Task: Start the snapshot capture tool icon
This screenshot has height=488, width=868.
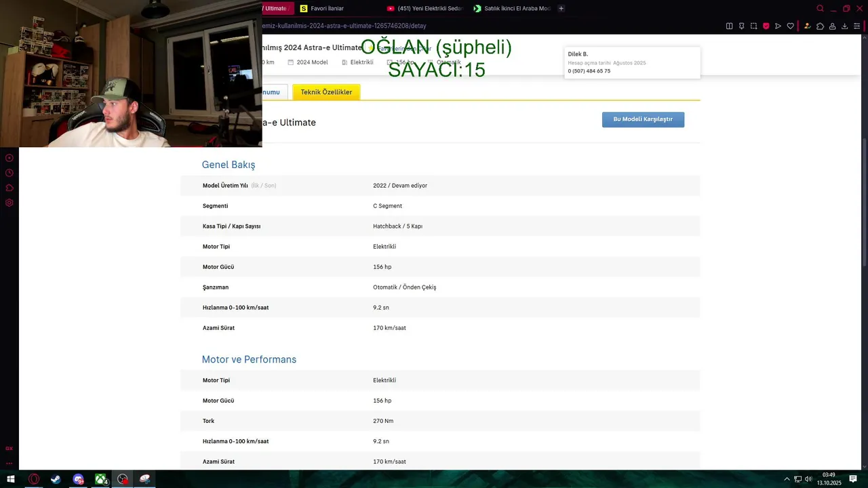Action: [753, 26]
